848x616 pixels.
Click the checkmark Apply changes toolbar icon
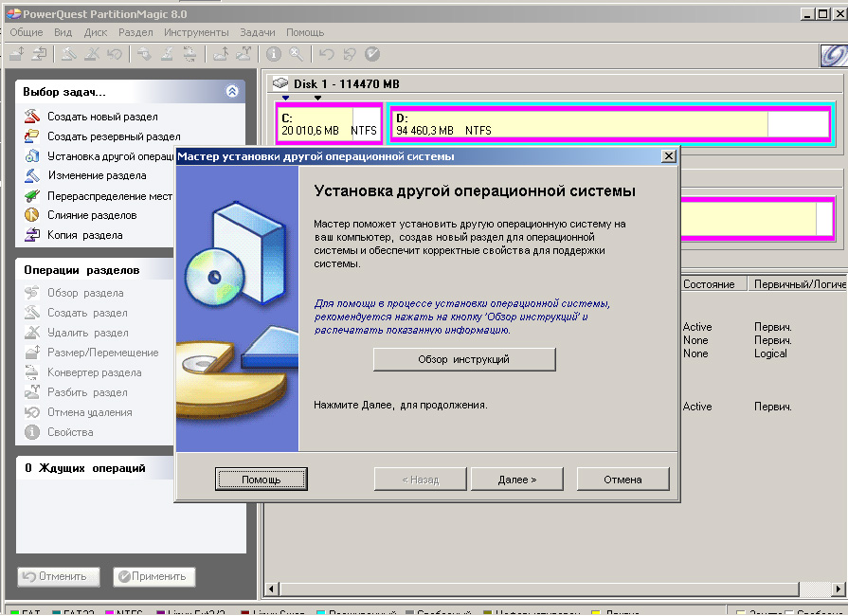[x=372, y=53]
